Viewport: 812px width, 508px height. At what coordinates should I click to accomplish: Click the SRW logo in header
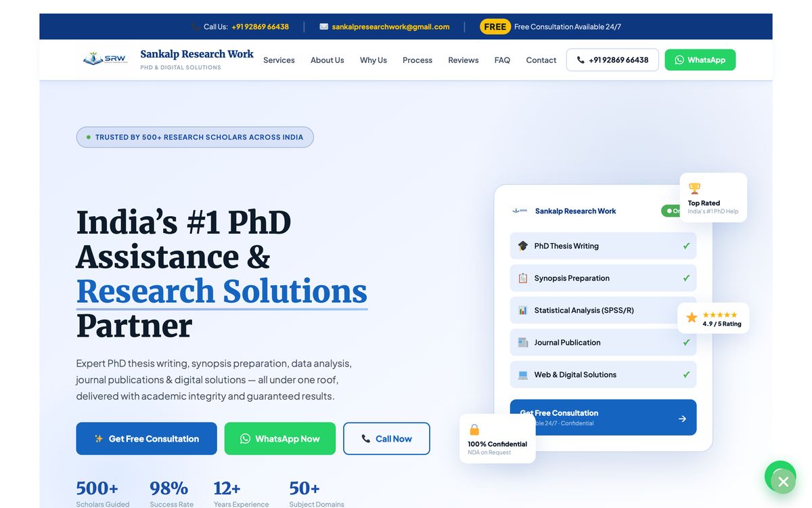105,60
